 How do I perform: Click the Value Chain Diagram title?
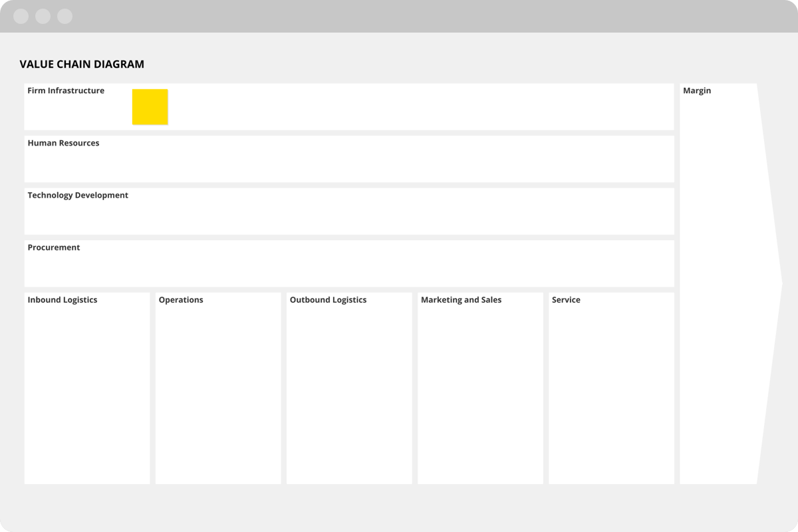pyautogui.click(x=82, y=65)
